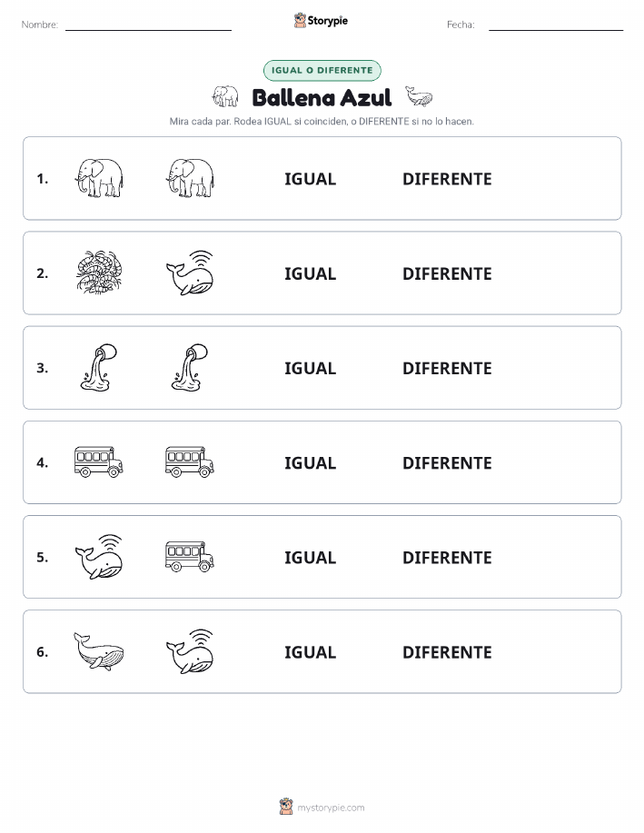Choose DIFERENTE in row 5
Image resolution: width=644 pixels, height=833 pixels.
pyautogui.click(x=447, y=557)
